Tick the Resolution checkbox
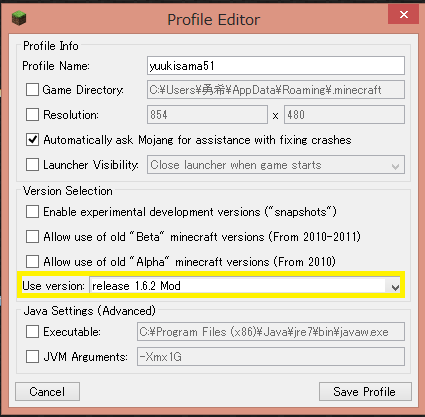Viewport: 425px width, 417px height. (x=32, y=115)
